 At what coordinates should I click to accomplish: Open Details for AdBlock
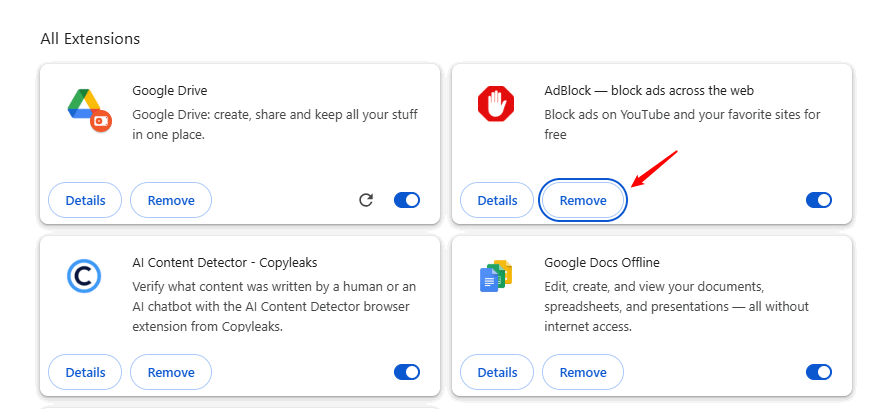pyautogui.click(x=497, y=200)
